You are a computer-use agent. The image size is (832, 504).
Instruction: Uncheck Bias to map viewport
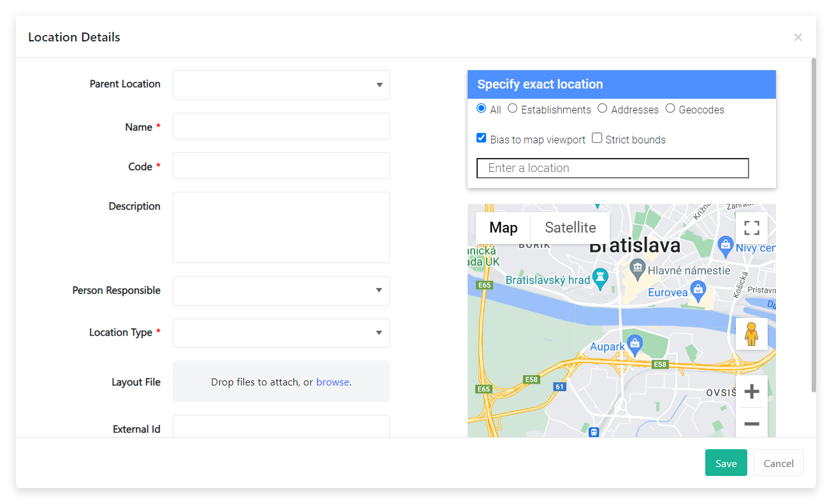(x=482, y=138)
